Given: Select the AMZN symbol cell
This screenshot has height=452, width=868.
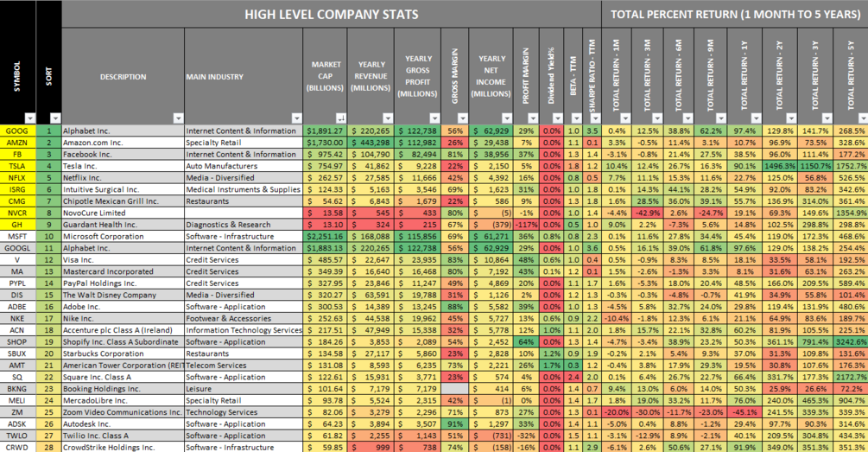Looking at the screenshot, I should [x=18, y=143].
